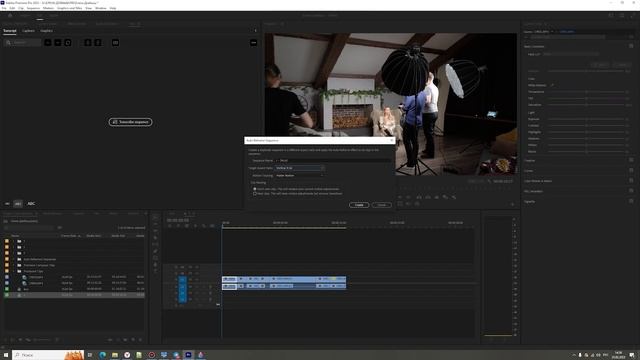Expand the Vignette section in Lumetri

[x=529, y=201]
